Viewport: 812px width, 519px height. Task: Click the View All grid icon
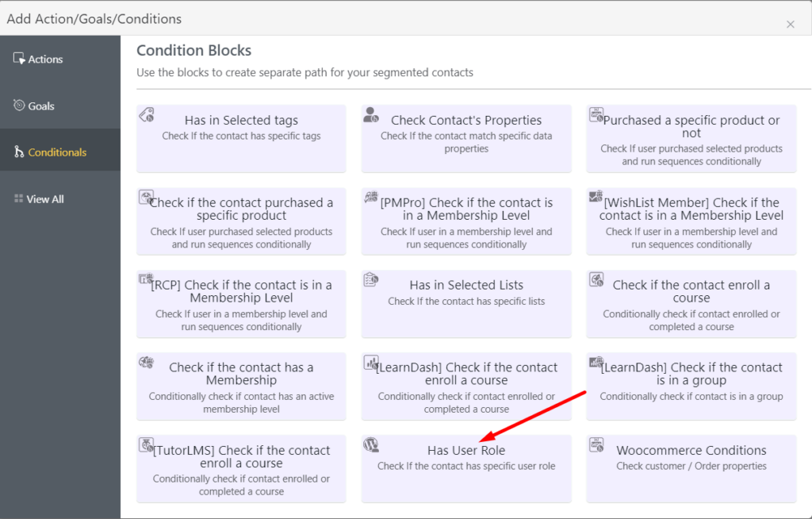point(19,198)
